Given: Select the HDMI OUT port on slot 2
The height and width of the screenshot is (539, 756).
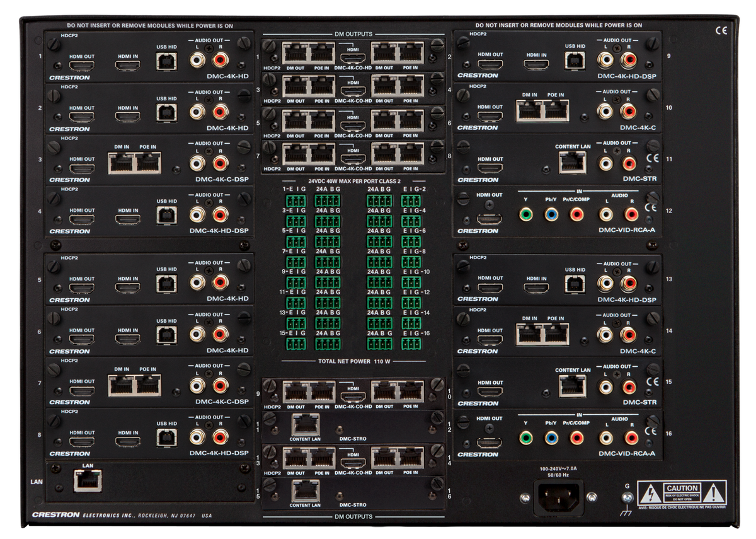Looking at the screenshot, I should pyautogui.click(x=81, y=117).
